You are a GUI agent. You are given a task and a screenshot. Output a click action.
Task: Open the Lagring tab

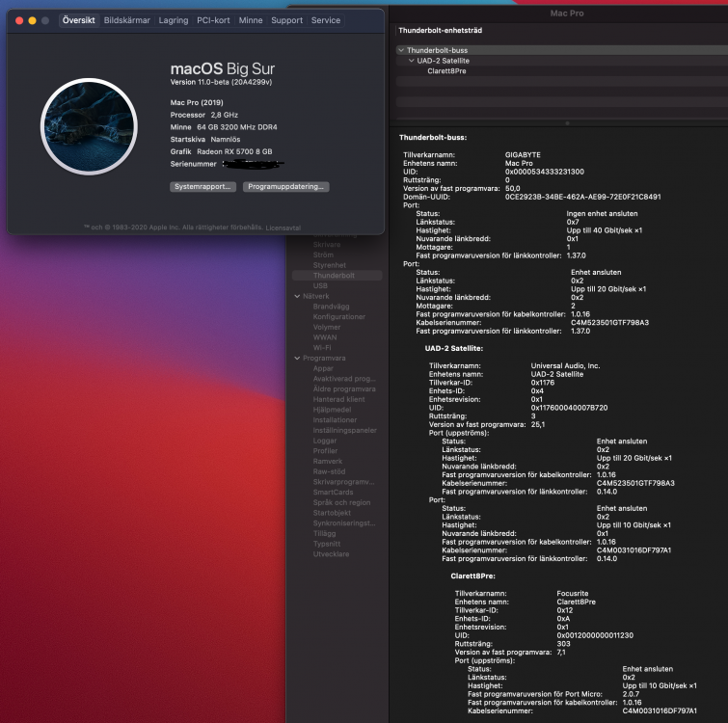point(174,20)
